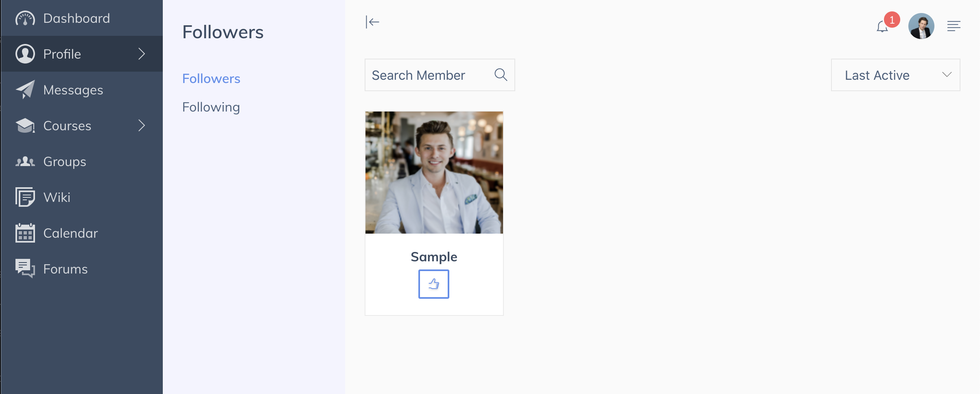
Task: Expand the Profile submenu chevron
Action: coord(142,54)
